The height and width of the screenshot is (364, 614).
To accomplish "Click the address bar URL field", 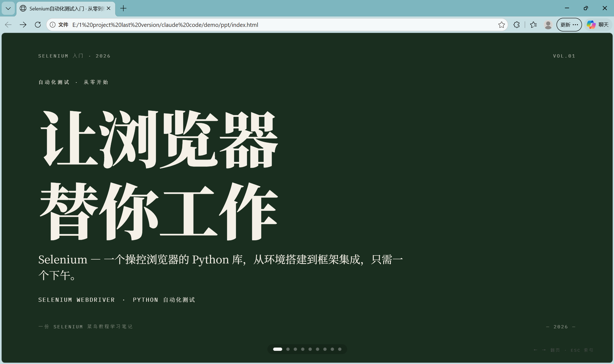I will (277, 25).
